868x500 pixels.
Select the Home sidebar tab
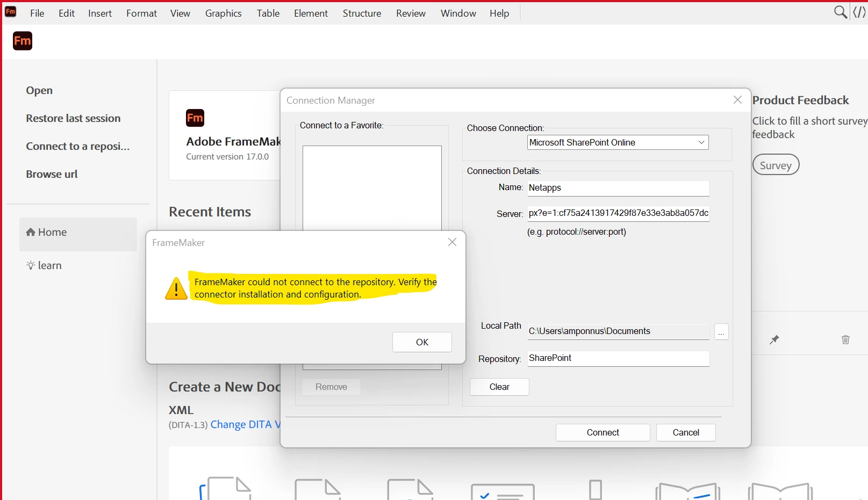(78, 234)
